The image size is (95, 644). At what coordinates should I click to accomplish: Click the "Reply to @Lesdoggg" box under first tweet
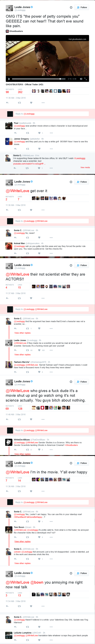(x=51, y=114)
